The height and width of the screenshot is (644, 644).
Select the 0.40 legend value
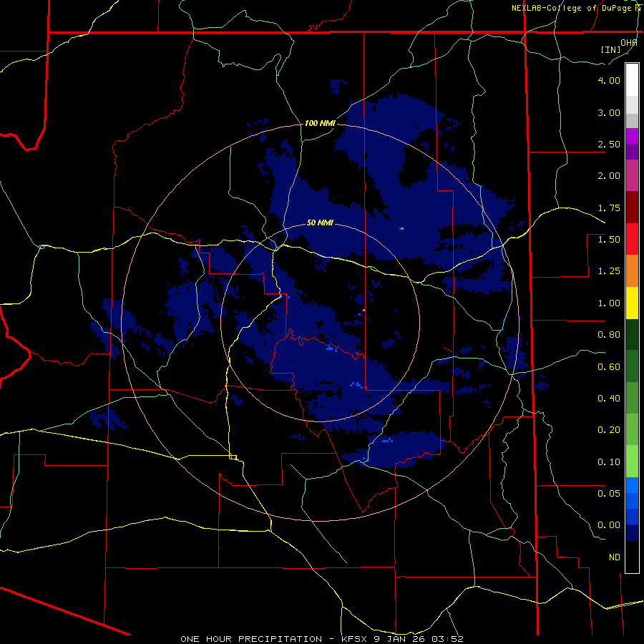(609, 399)
